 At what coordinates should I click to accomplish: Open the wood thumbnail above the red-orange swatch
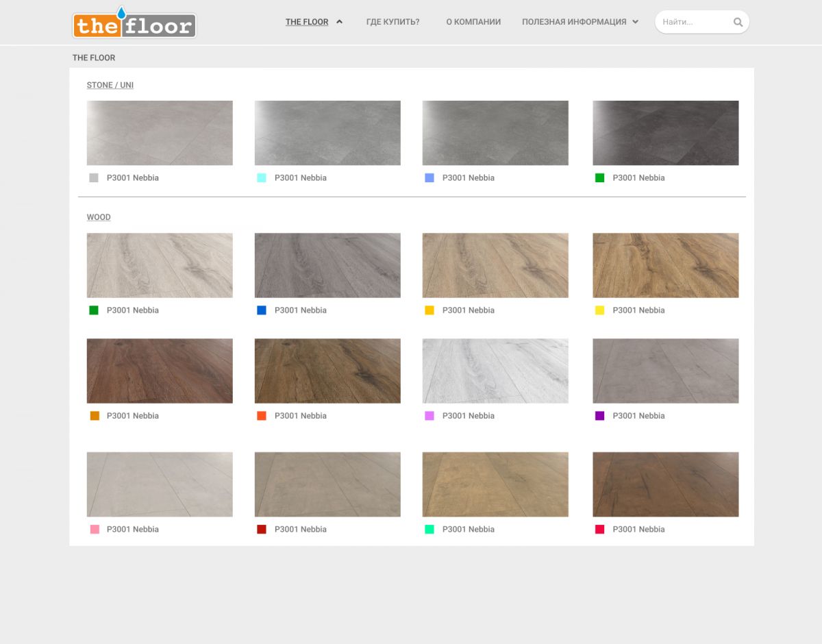tap(327, 371)
